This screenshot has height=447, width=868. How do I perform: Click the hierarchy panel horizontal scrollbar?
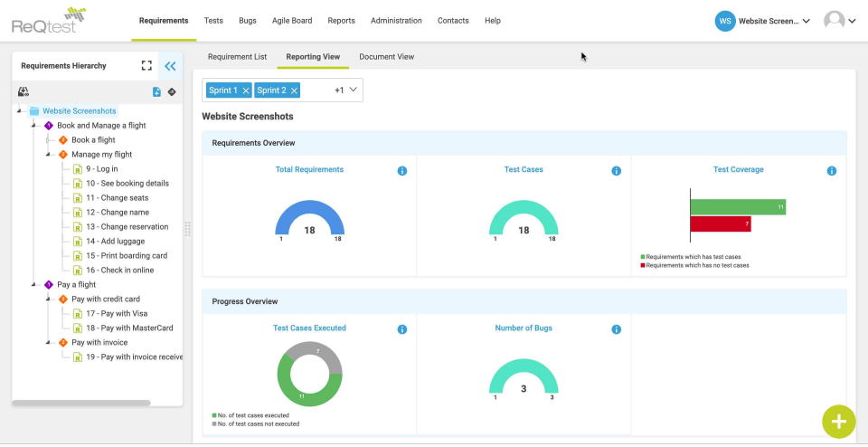[x=81, y=403]
